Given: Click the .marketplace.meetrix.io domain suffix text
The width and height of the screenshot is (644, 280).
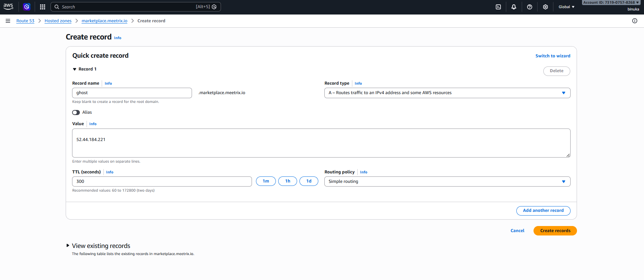Looking at the screenshot, I should tap(222, 93).
